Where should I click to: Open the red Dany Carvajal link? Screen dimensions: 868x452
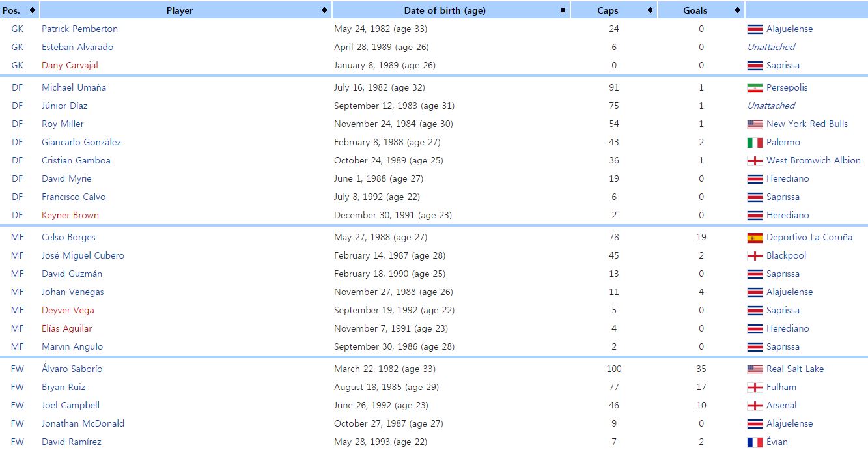tap(70, 65)
